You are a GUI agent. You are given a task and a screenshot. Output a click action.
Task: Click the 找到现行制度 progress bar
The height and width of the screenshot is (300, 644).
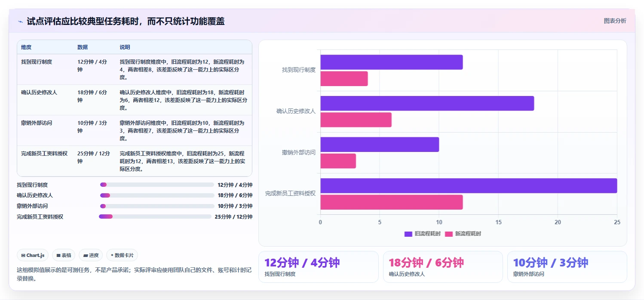click(x=157, y=185)
